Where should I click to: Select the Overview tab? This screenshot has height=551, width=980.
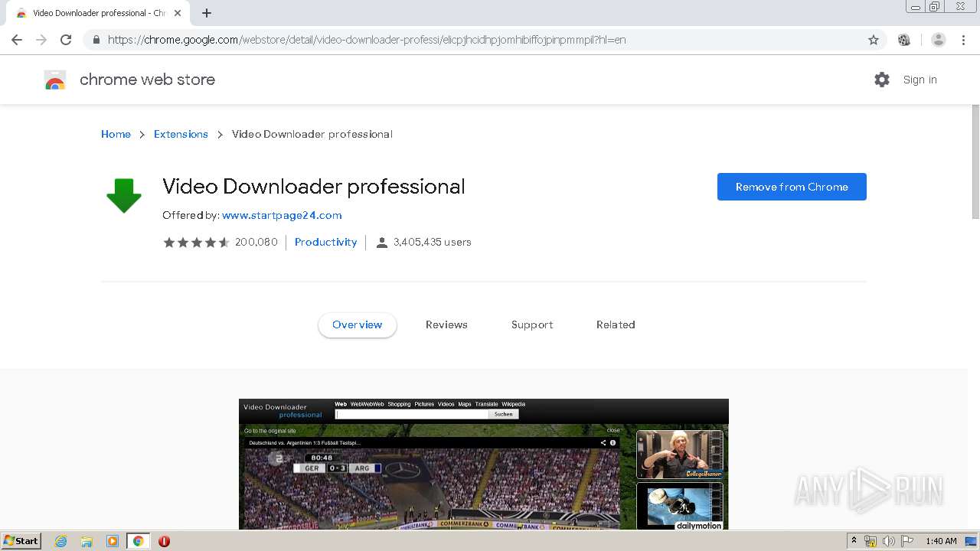coord(357,324)
